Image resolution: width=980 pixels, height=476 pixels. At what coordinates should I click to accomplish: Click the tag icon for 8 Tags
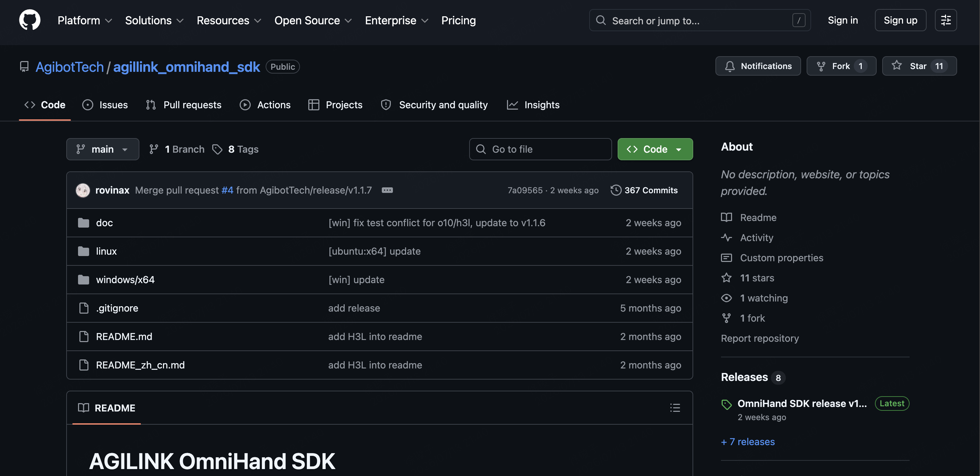coord(217,149)
